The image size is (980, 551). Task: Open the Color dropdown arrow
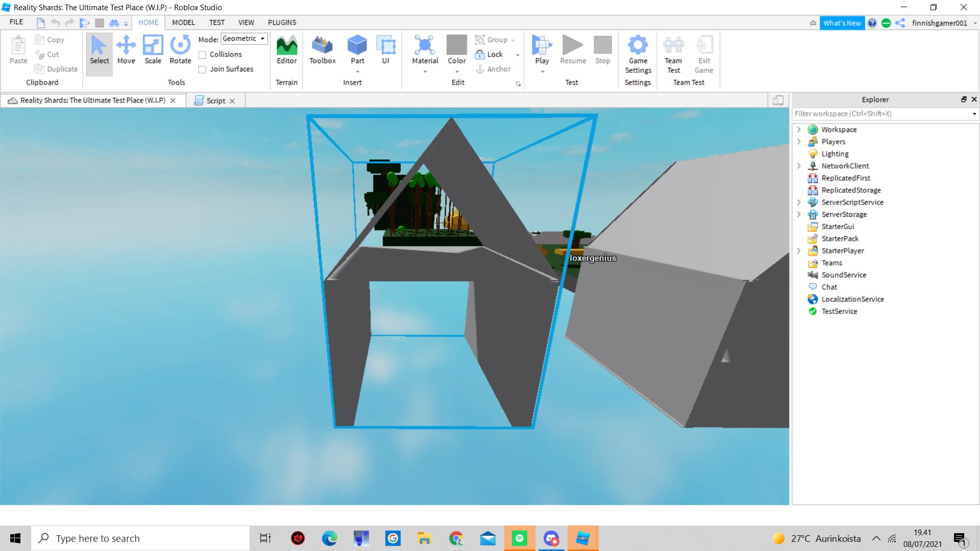pos(457,72)
